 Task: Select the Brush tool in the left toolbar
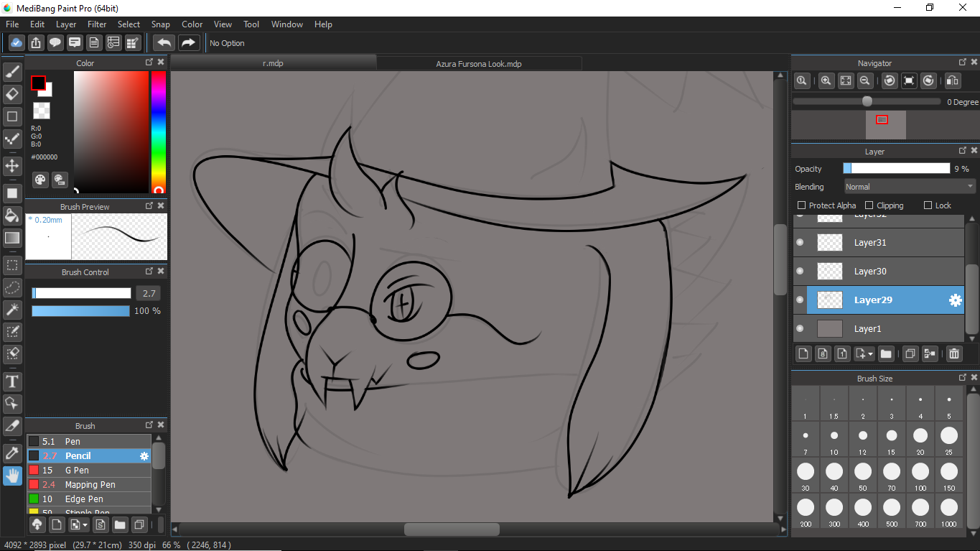tap(12, 72)
